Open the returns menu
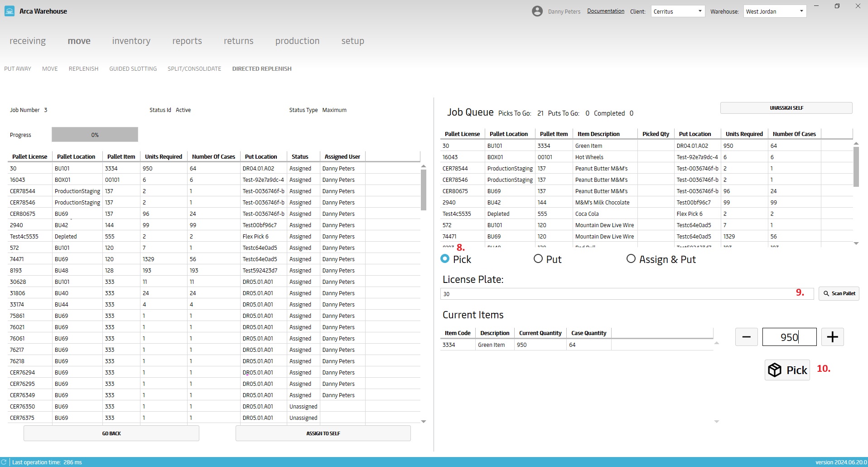 (x=239, y=41)
